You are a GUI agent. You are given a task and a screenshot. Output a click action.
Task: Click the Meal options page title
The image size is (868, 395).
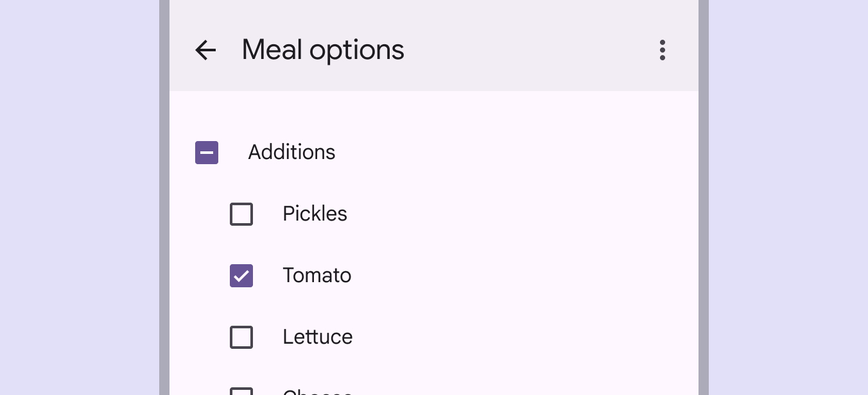click(x=323, y=50)
